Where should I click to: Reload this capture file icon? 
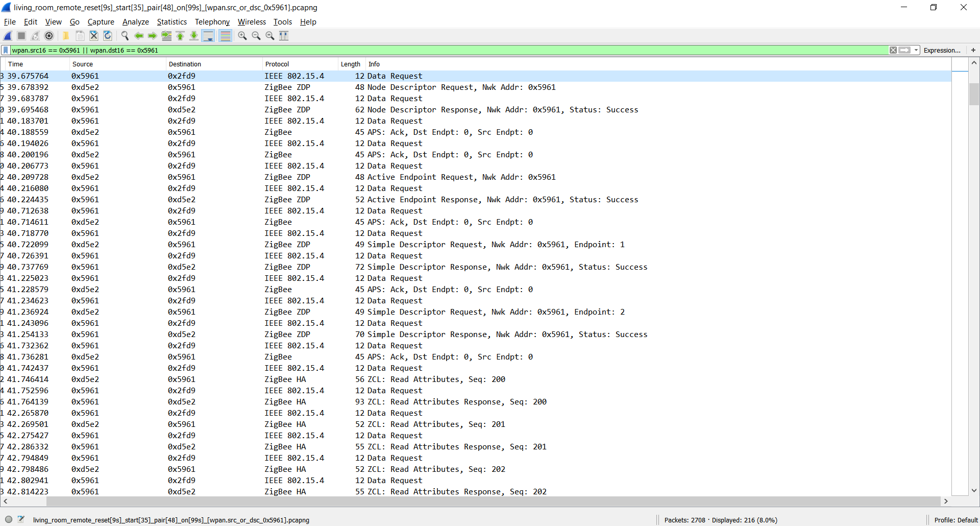coord(108,36)
